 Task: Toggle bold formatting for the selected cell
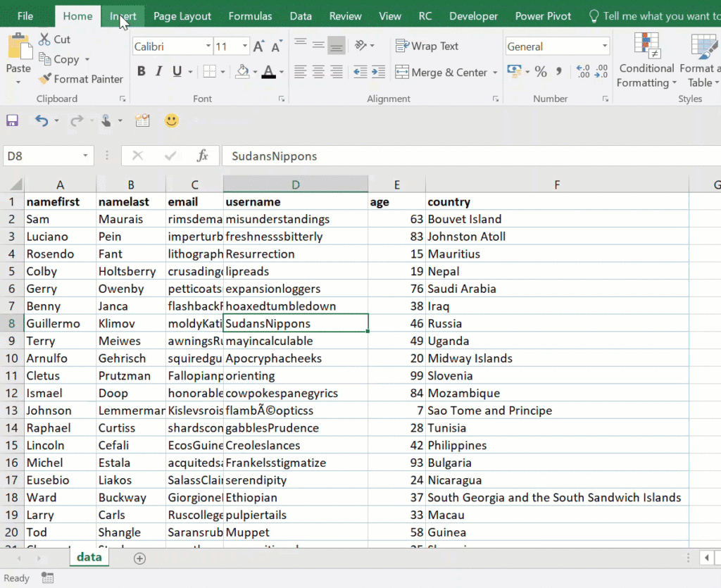pos(140,71)
